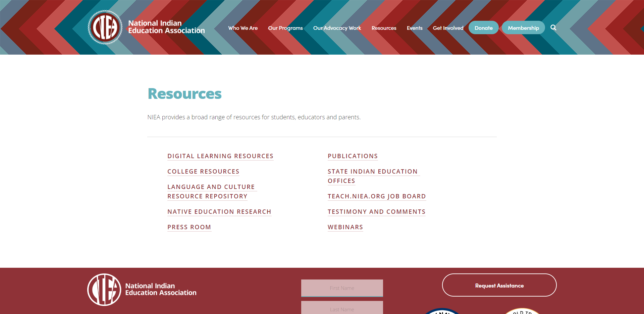644x314 pixels.
Task: Go to the Events nav item
Action: tap(415, 28)
